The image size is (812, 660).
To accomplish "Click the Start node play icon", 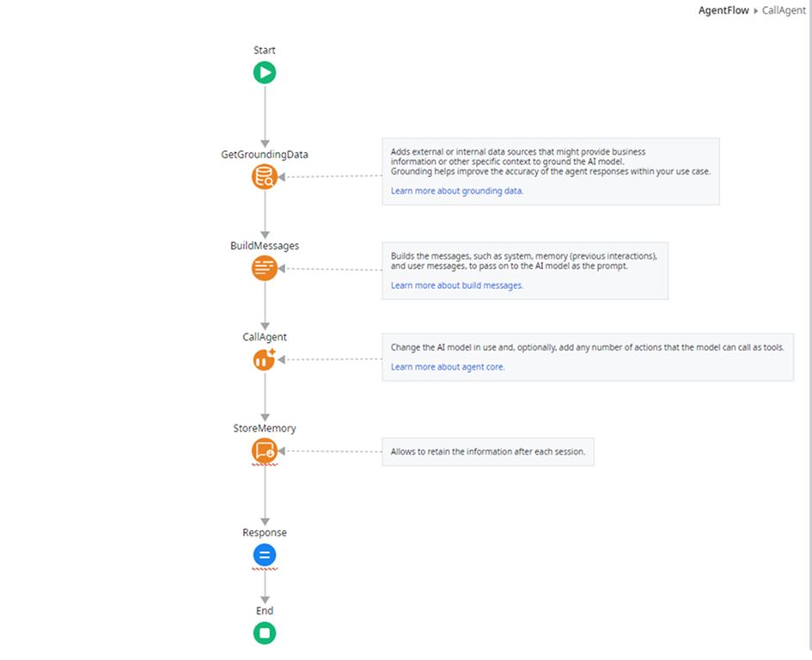I will click(x=264, y=72).
